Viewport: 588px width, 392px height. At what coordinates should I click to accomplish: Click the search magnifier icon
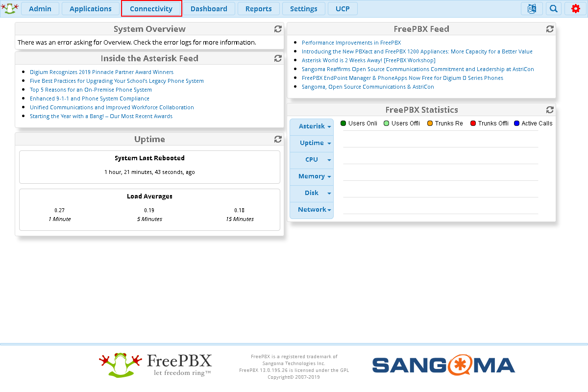553,9
